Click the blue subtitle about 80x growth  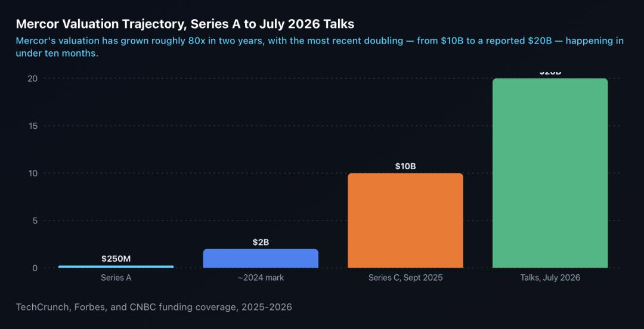click(320, 47)
